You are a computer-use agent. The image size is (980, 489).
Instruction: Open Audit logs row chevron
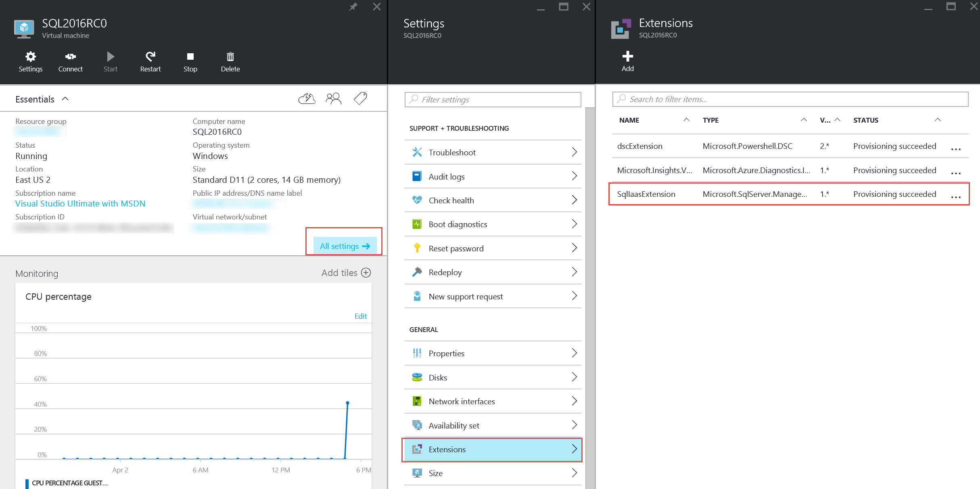coord(574,176)
